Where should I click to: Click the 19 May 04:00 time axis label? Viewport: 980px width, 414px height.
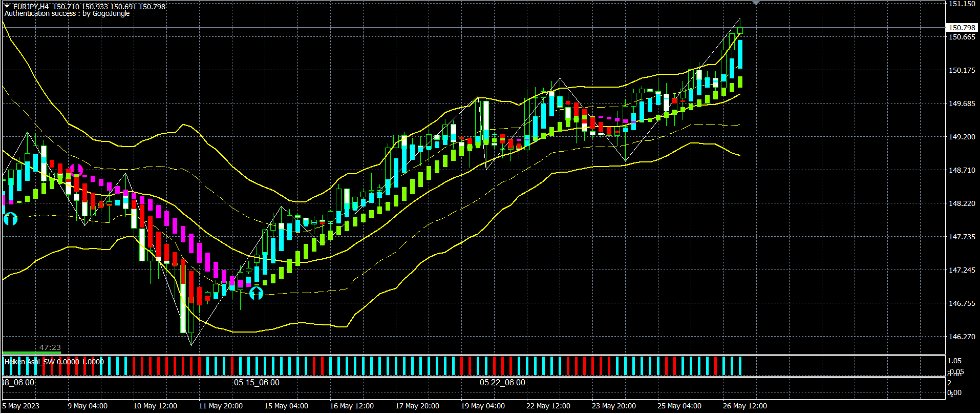coord(482,406)
